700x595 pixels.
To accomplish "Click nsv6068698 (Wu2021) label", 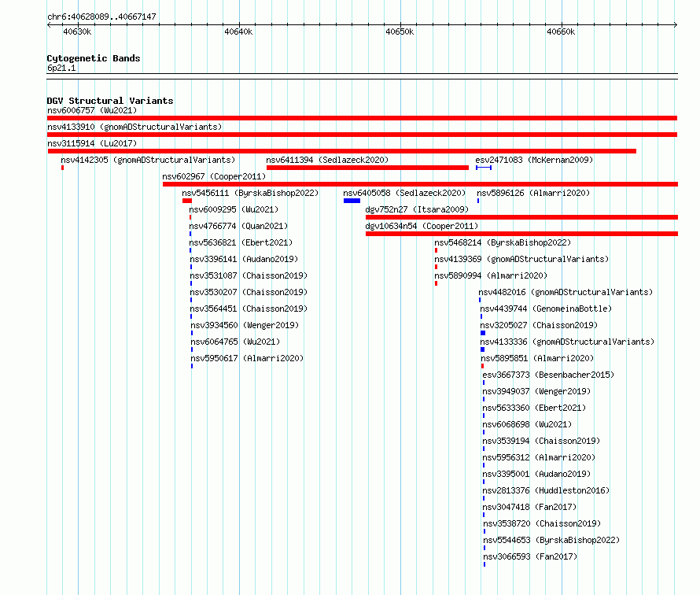I will [x=527, y=424].
